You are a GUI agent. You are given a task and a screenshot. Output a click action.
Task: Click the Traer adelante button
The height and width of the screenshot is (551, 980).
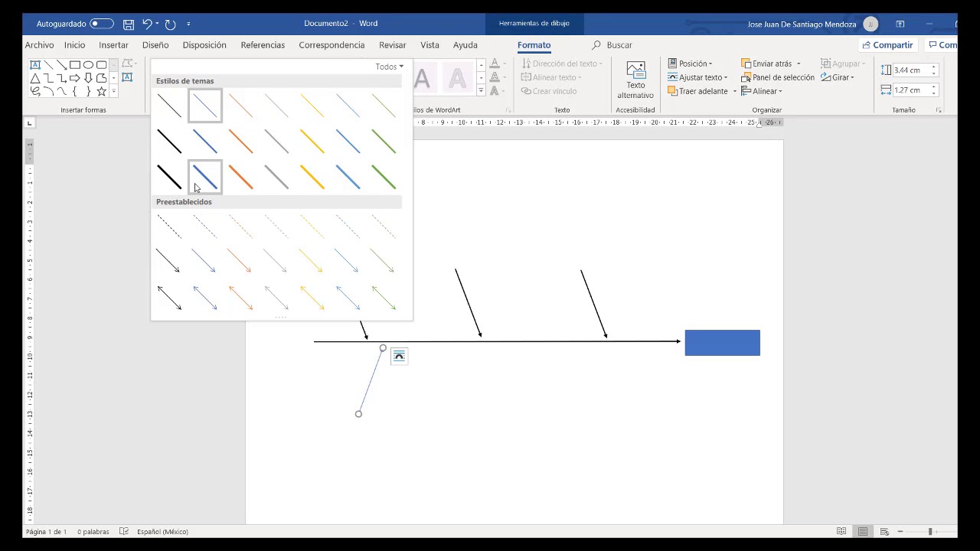(x=698, y=91)
